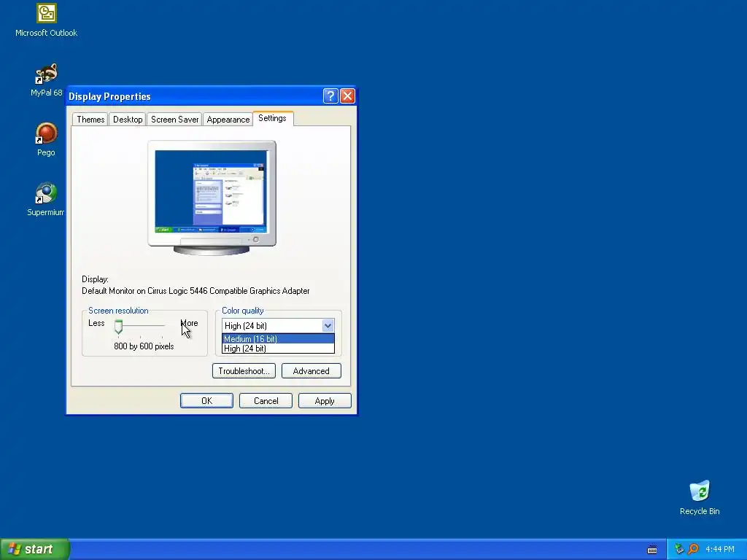Click the on-screen keyboard tray icon

652,550
